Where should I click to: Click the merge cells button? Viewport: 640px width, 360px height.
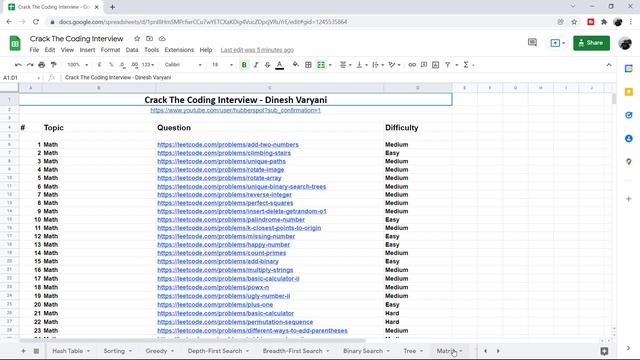(321, 65)
